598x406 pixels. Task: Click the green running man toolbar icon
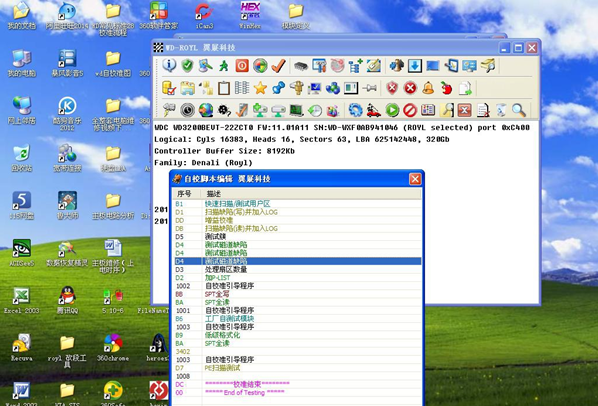(x=224, y=66)
